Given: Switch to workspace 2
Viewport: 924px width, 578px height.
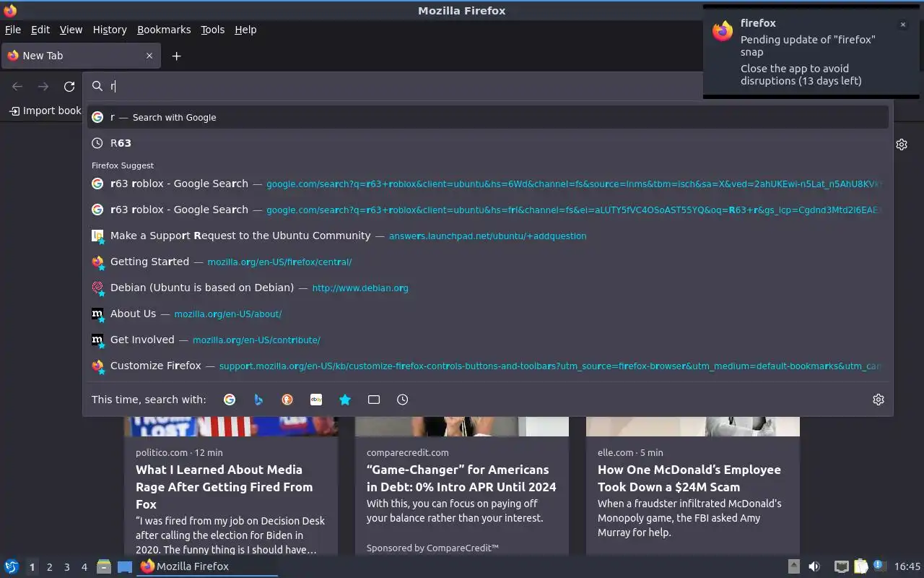Looking at the screenshot, I should (49, 567).
